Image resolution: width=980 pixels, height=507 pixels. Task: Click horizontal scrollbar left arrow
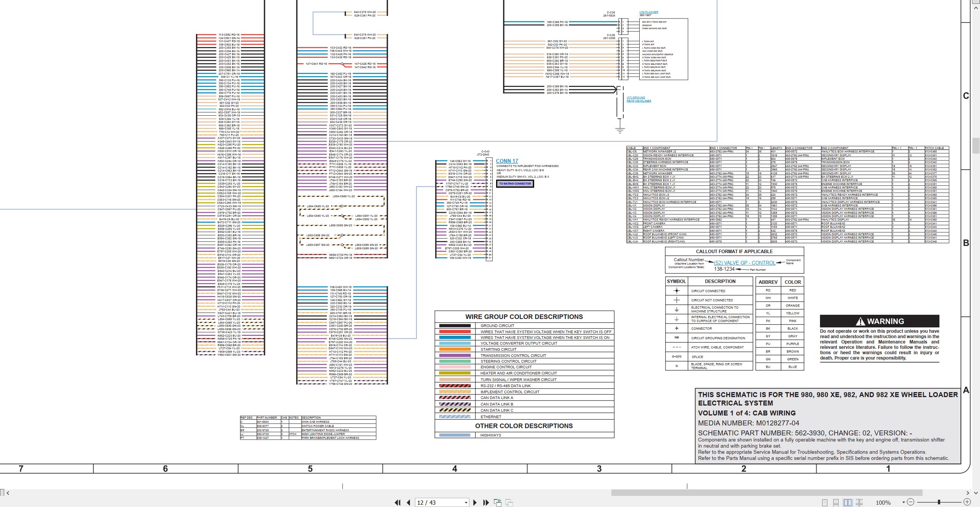[8, 493]
